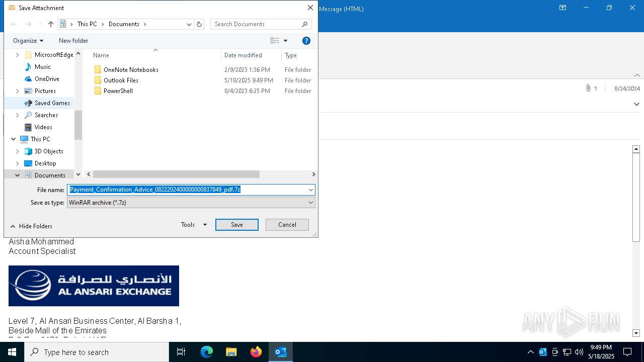Viewport: 644px width, 362px height.
Task: Select Saved Games in navigation pane
Action: [52, 103]
